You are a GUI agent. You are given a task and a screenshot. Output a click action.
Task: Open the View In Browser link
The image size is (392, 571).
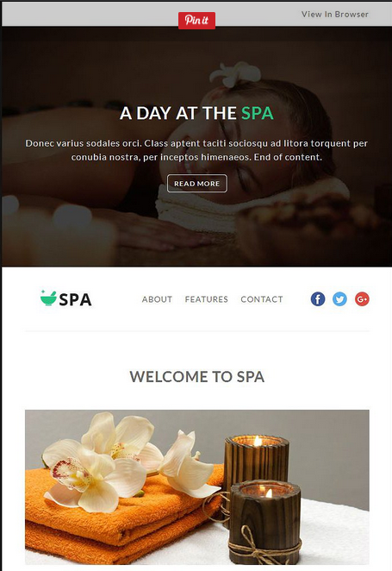pyautogui.click(x=334, y=14)
